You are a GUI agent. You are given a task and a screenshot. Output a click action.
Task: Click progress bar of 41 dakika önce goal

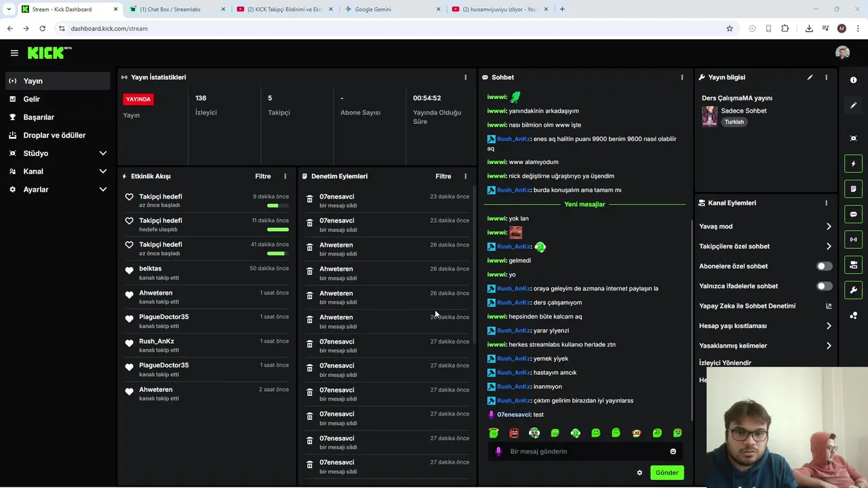click(x=277, y=253)
